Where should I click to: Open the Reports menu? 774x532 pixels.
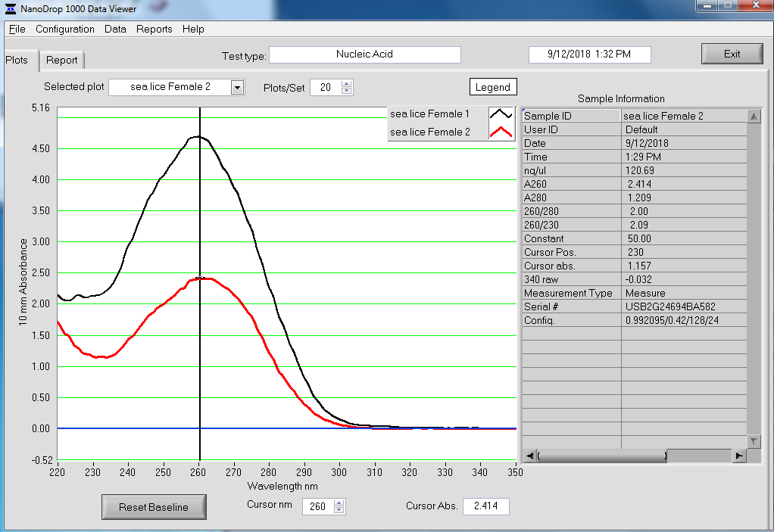(154, 30)
